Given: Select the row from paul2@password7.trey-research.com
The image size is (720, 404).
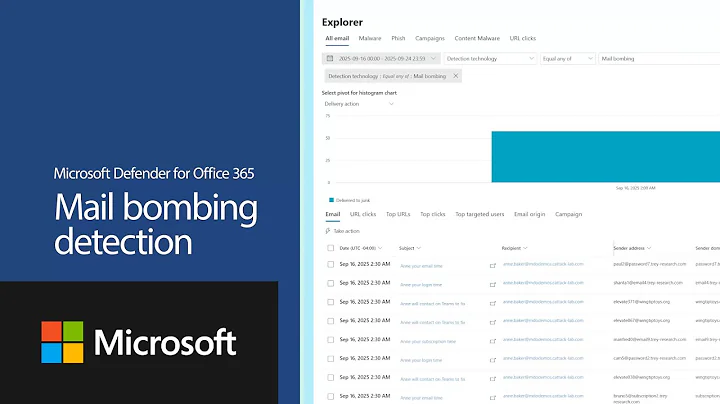Looking at the screenshot, I should pos(331,264).
